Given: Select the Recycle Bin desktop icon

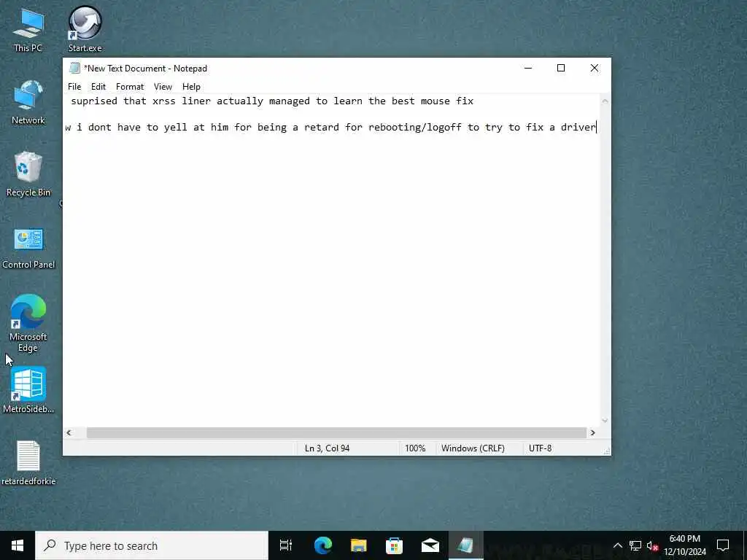Looking at the screenshot, I should coord(28,174).
